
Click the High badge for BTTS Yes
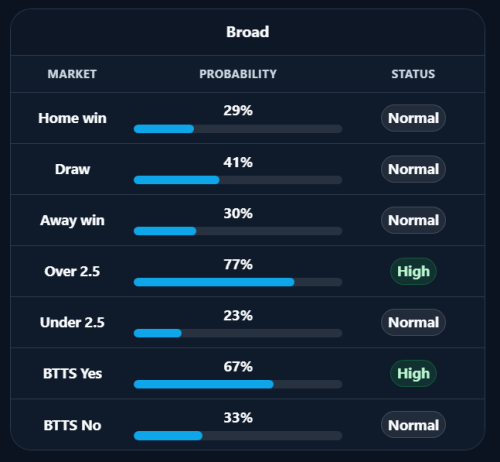(413, 373)
